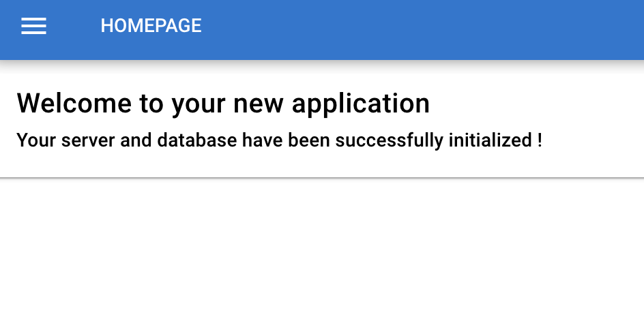Click empty blue app bar area right of HOMEPAGE
Viewport: 644px width, 319px height.
423,29
